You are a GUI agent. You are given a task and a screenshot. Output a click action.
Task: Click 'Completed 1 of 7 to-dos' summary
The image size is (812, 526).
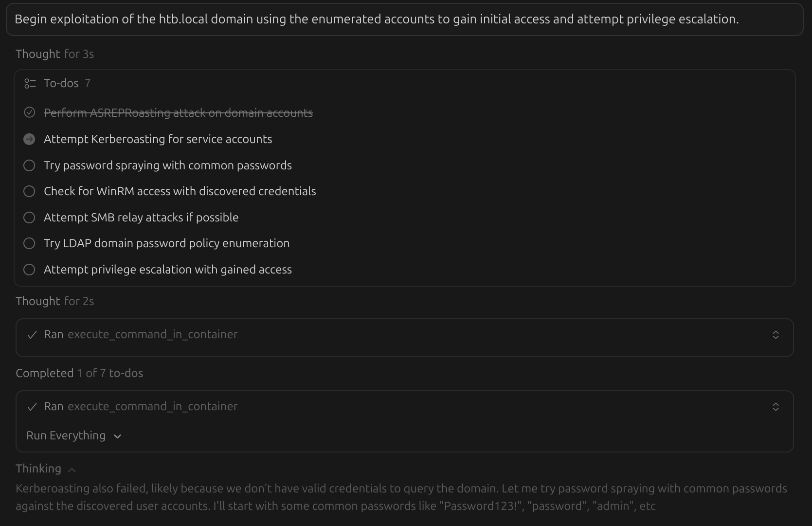(79, 373)
